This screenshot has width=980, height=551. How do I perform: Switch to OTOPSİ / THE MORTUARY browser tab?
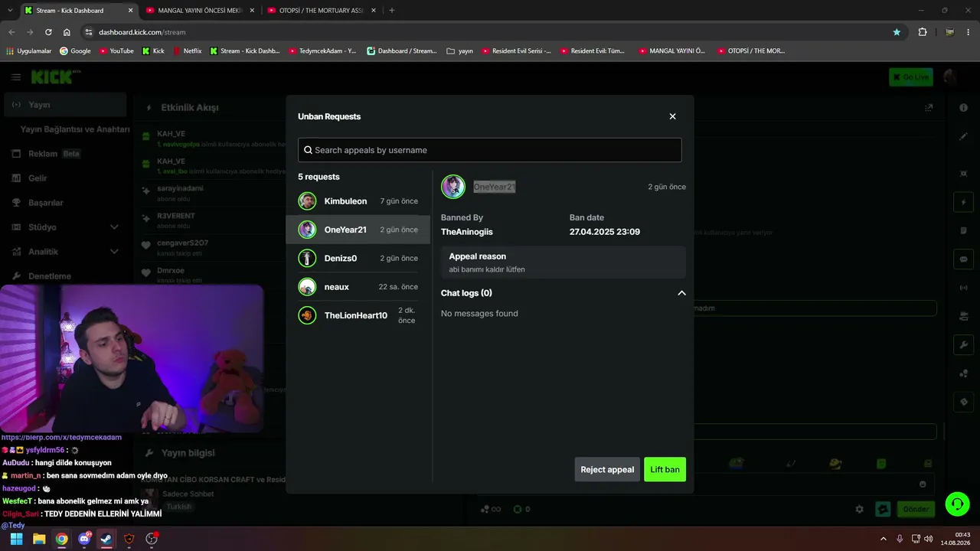[320, 11]
